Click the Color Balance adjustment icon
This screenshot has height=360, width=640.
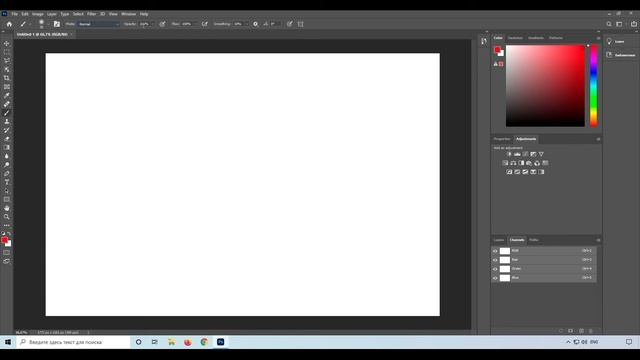513,163
